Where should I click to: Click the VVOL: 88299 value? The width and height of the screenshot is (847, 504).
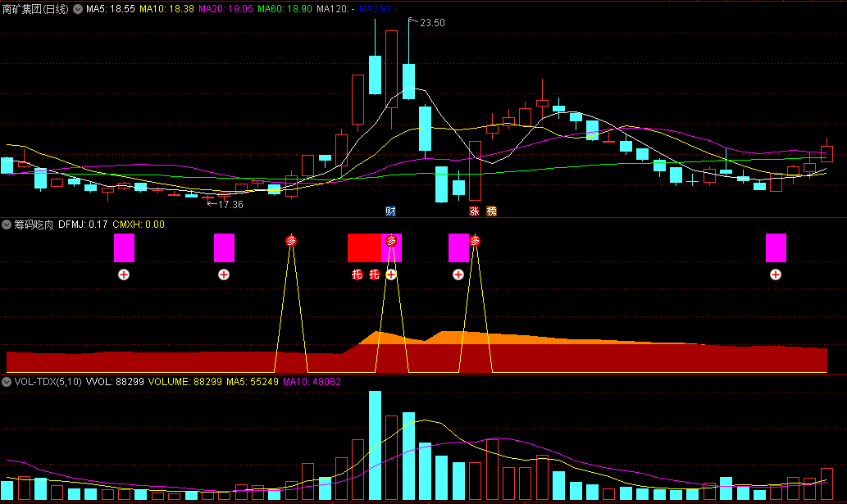click(115, 382)
